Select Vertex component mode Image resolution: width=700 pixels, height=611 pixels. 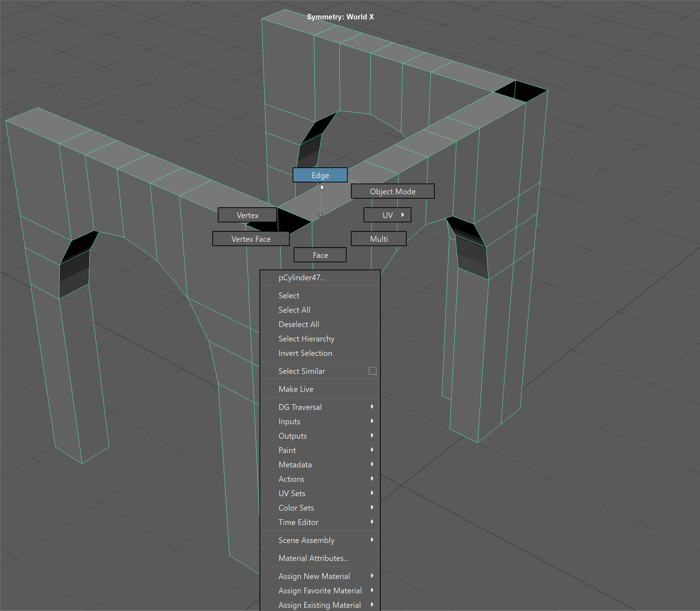click(x=247, y=215)
